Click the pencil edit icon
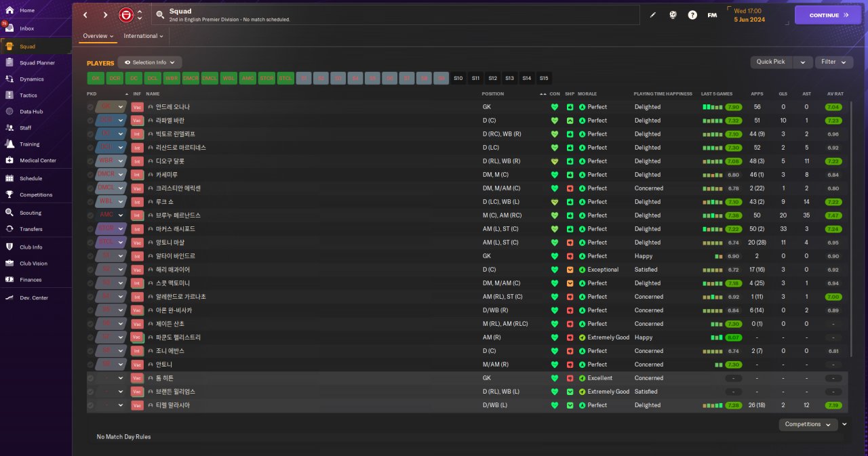The image size is (868, 456). (653, 15)
